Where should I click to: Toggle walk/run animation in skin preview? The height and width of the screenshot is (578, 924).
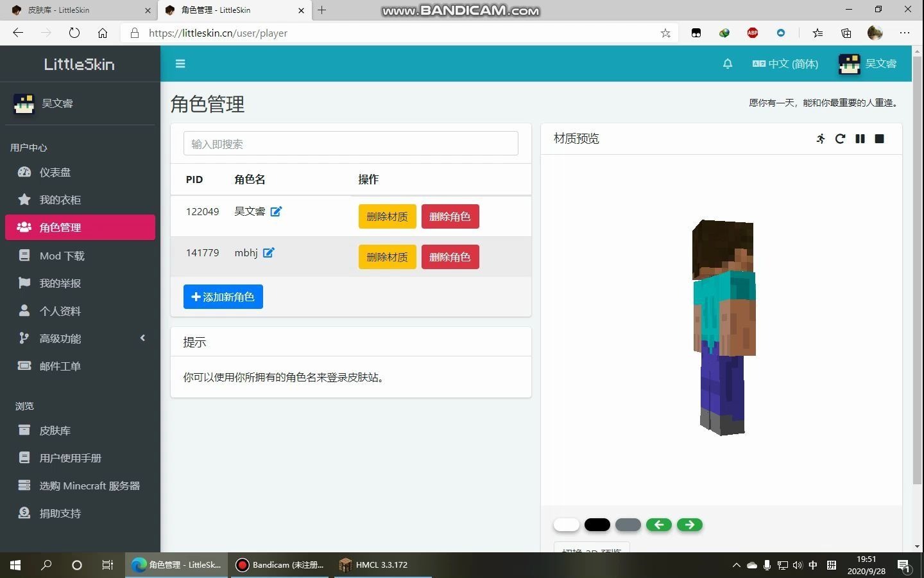(x=821, y=139)
